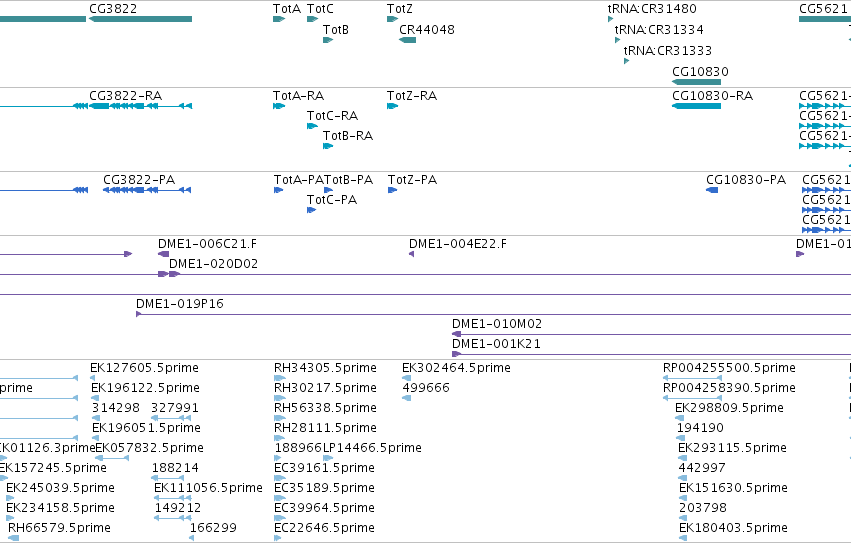
Task: Click the tRNA:CR31334 label
Action: click(x=659, y=29)
